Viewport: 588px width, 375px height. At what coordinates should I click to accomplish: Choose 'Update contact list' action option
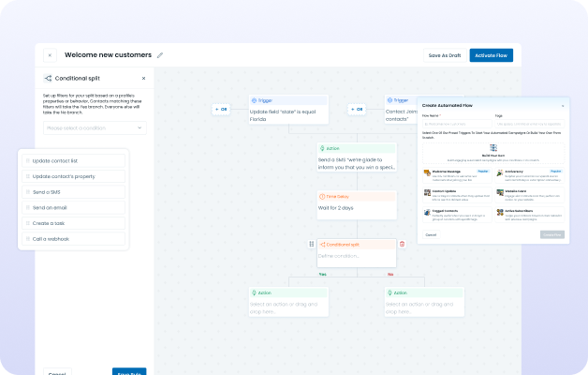[73, 160]
